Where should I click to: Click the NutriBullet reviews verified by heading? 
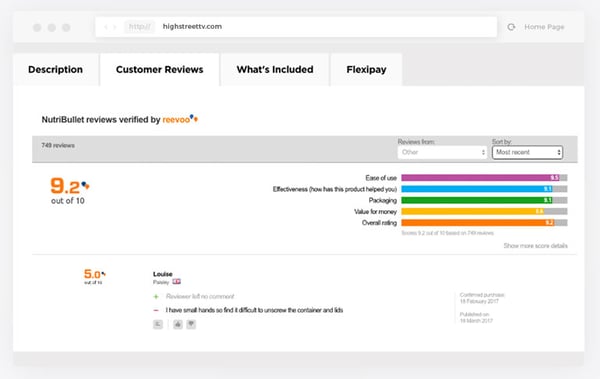tap(101, 120)
